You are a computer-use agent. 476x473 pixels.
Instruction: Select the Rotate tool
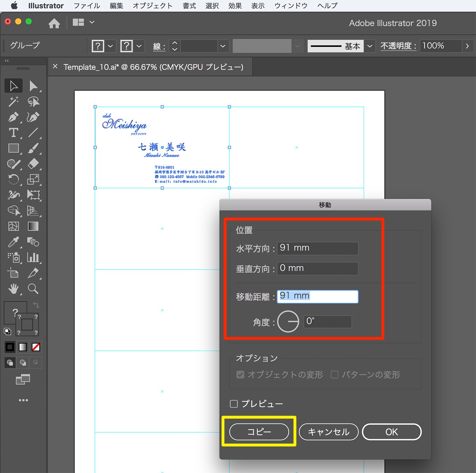[x=13, y=179]
